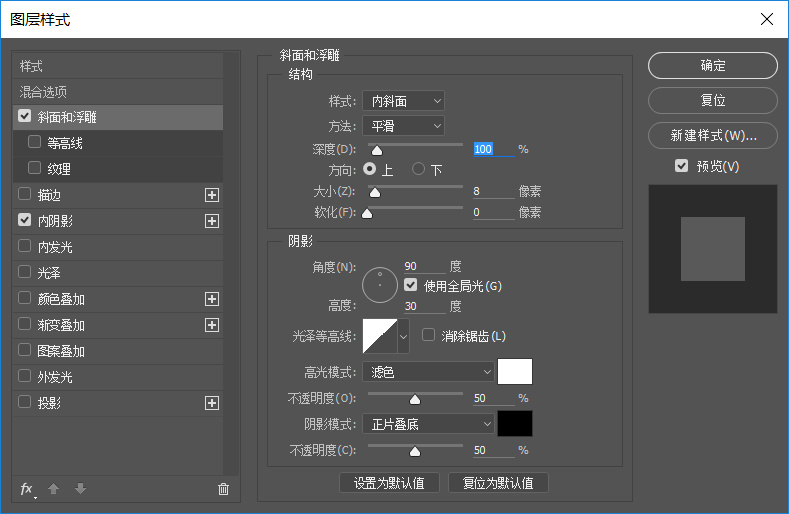Add another 描边 effect with plus icon
The height and width of the screenshot is (514, 789).
pos(211,195)
